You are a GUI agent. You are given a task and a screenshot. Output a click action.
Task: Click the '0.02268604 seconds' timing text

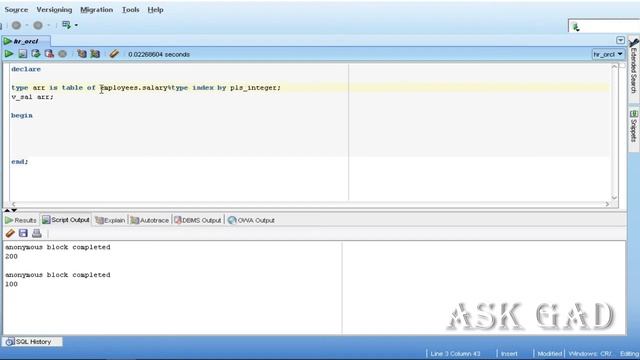[x=159, y=54]
